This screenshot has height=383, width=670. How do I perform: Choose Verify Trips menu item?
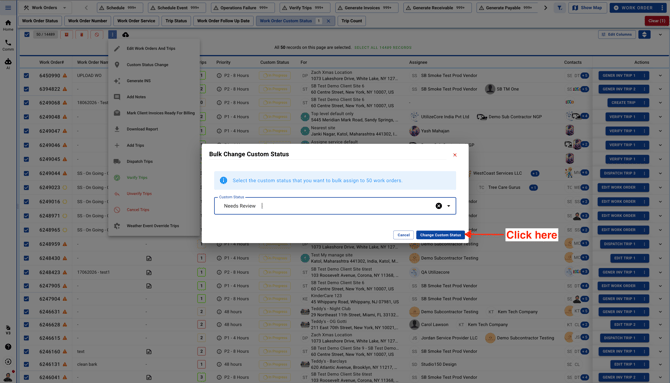click(154, 177)
